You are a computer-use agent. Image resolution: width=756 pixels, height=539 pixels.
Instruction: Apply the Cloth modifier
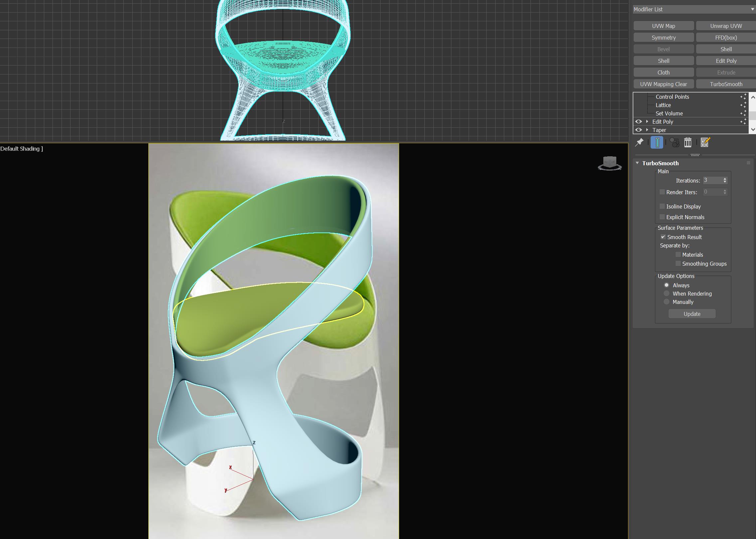pyautogui.click(x=664, y=72)
